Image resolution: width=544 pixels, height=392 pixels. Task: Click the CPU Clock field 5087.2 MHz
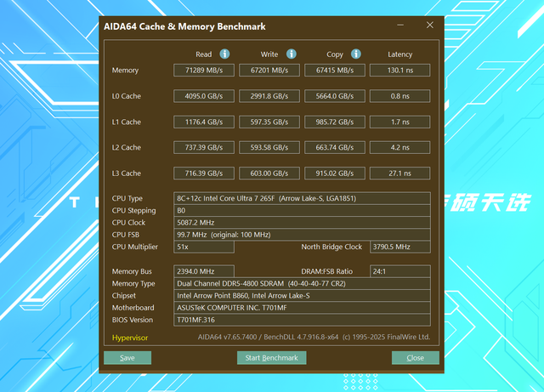[x=302, y=223]
